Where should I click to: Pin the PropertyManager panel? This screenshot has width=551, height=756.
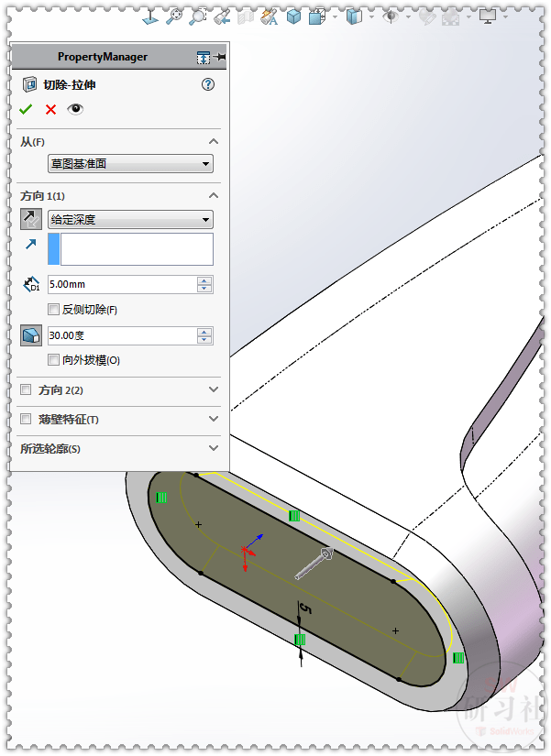pos(219,57)
